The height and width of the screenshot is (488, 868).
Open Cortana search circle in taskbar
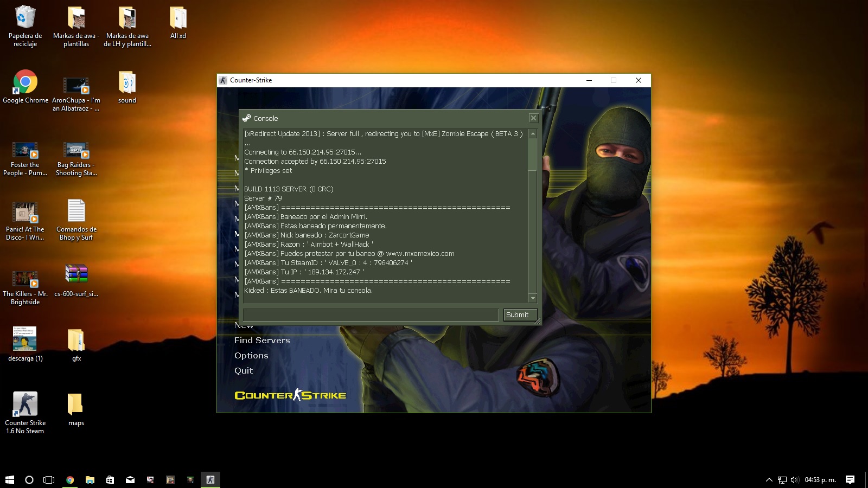coord(29,479)
